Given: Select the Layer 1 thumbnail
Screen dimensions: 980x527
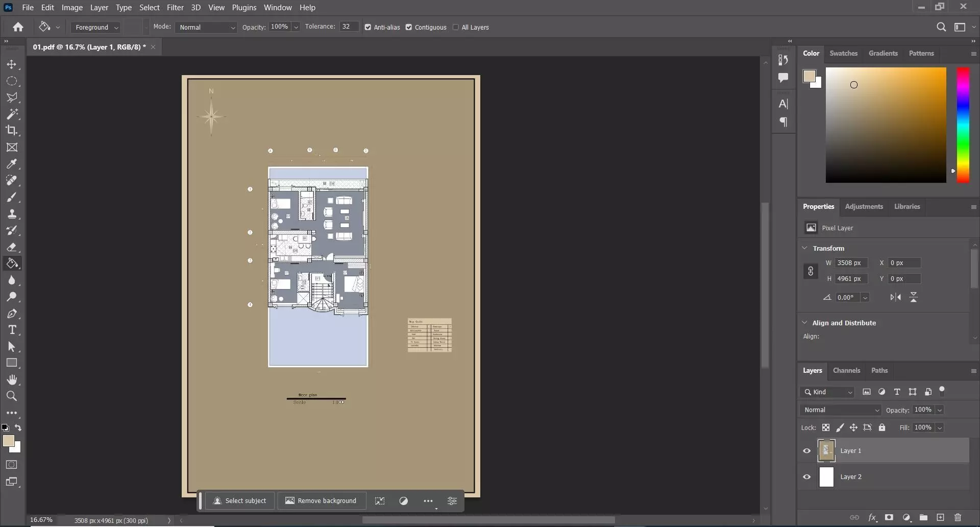Looking at the screenshot, I should [x=826, y=451].
